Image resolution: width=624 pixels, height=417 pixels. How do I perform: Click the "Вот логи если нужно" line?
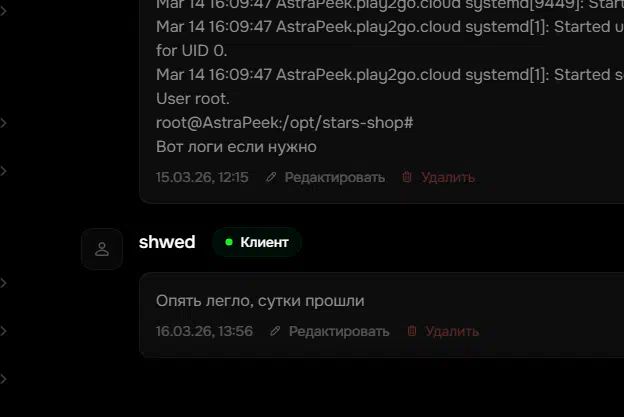point(236,147)
